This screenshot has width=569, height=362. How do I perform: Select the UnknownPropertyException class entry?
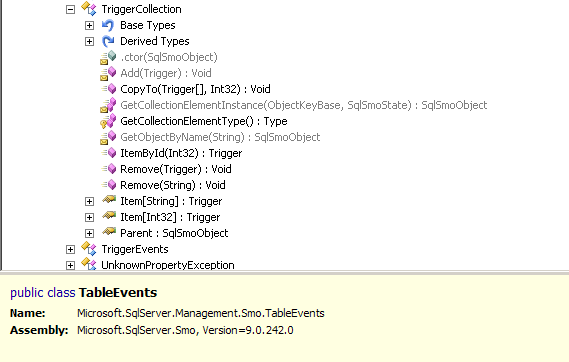coord(168,265)
